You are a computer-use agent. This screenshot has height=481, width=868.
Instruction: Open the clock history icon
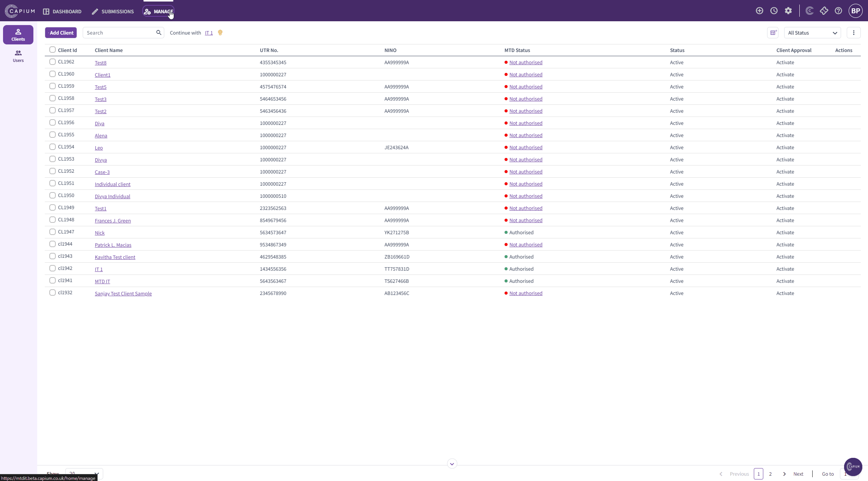click(774, 11)
